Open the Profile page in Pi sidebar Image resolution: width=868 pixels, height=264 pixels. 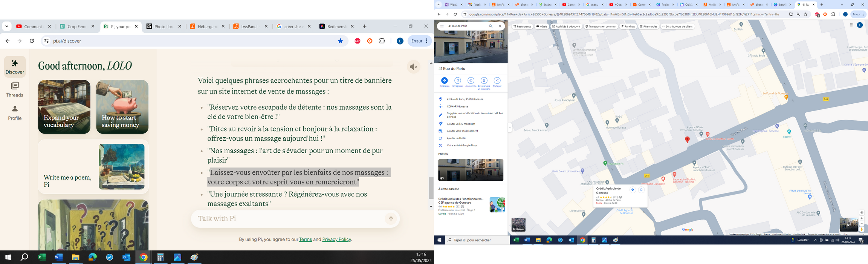click(15, 113)
